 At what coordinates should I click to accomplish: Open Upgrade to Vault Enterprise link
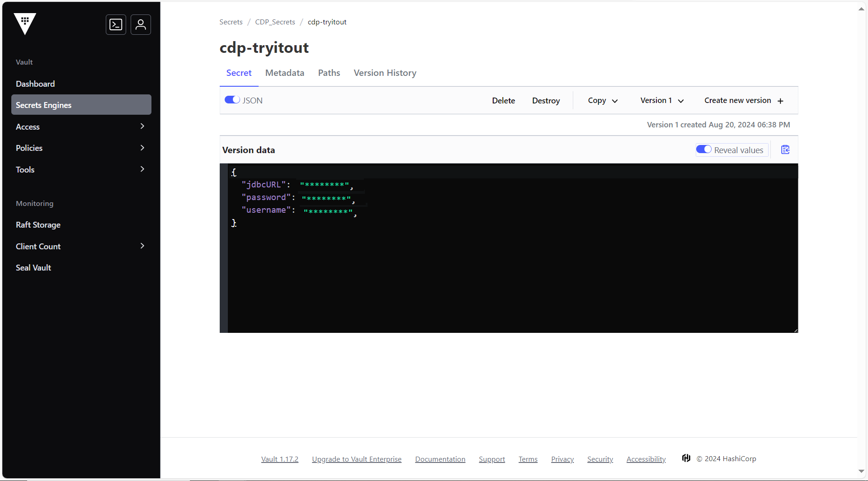(357, 459)
